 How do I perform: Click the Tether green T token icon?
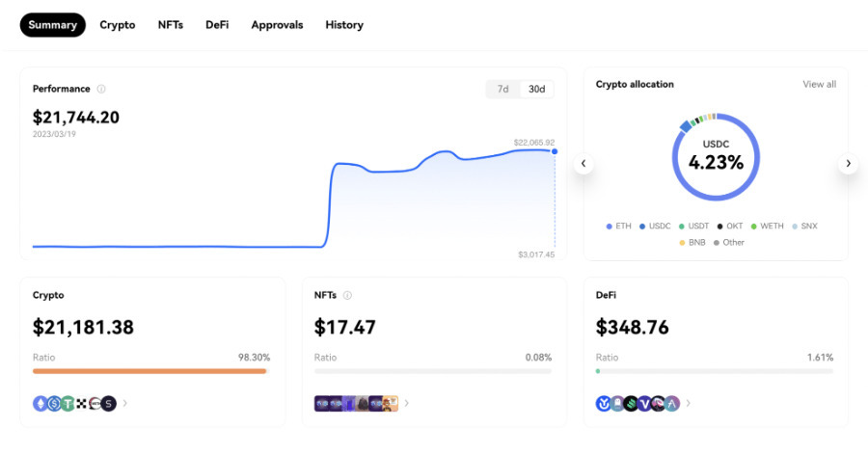(x=68, y=404)
